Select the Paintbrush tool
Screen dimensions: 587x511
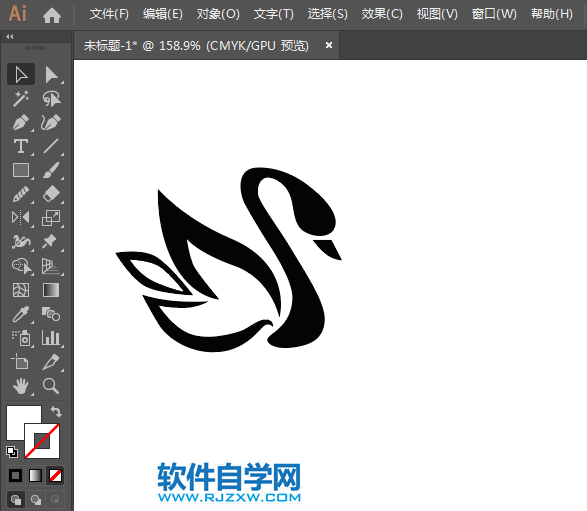[51, 170]
